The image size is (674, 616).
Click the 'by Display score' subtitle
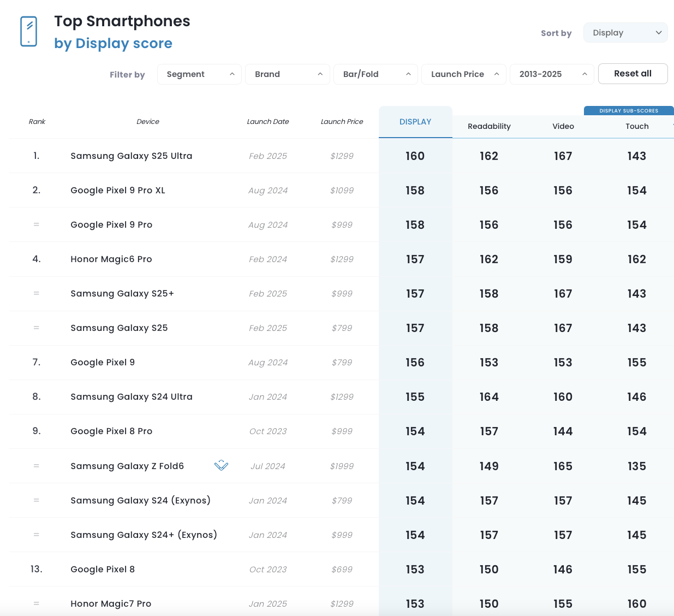pyautogui.click(x=114, y=43)
